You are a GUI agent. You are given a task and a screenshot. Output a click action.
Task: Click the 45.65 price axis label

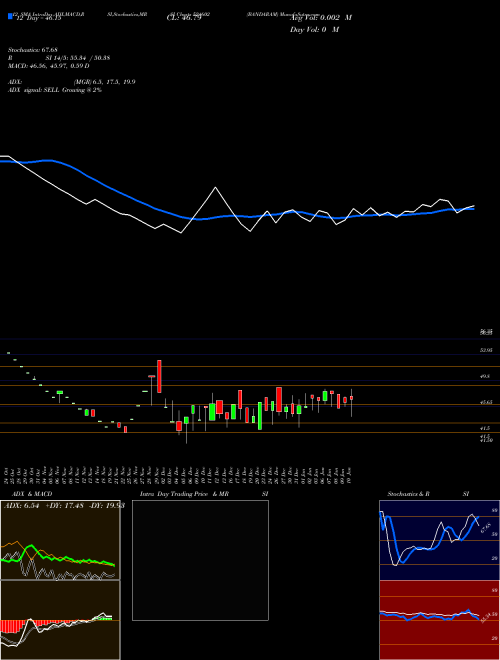pos(486,402)
